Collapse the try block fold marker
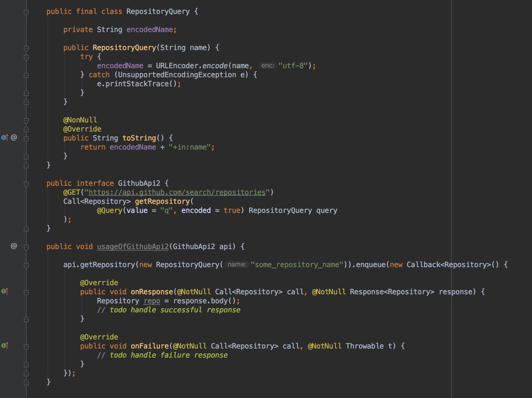This screenshot has width=532, height=398. (x=26, y=57)
